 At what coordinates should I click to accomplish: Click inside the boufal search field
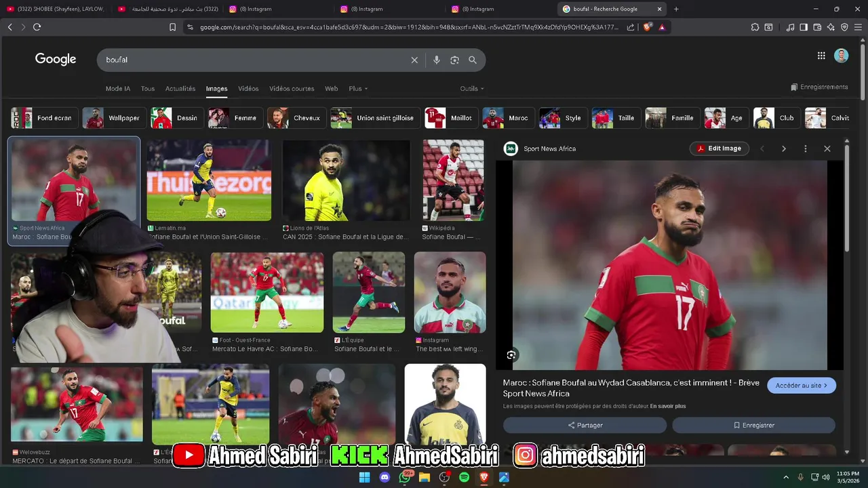[x=254, y=60]
